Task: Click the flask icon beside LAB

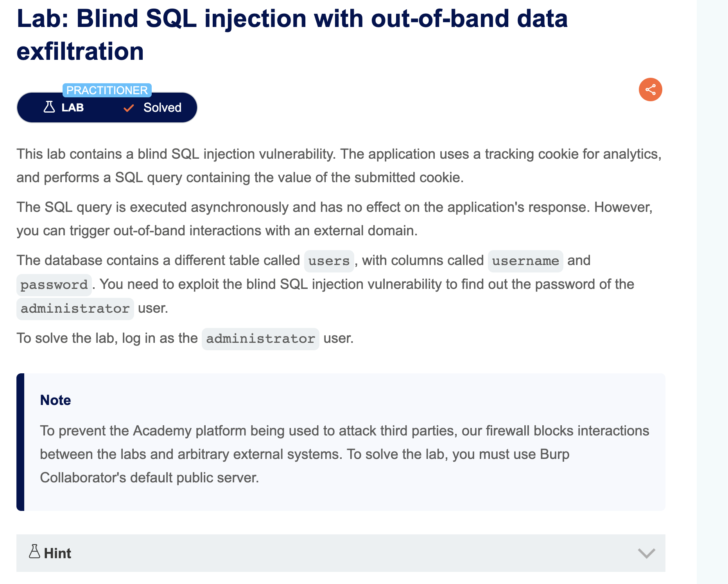Action: [49, 107]
